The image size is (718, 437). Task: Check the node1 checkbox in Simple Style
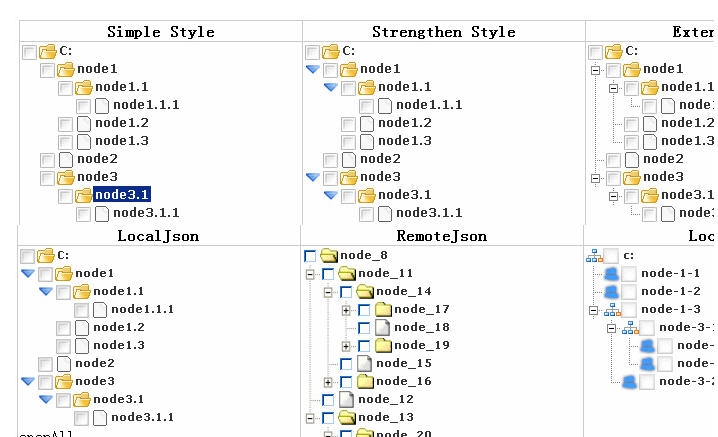(x=48, y=70)
